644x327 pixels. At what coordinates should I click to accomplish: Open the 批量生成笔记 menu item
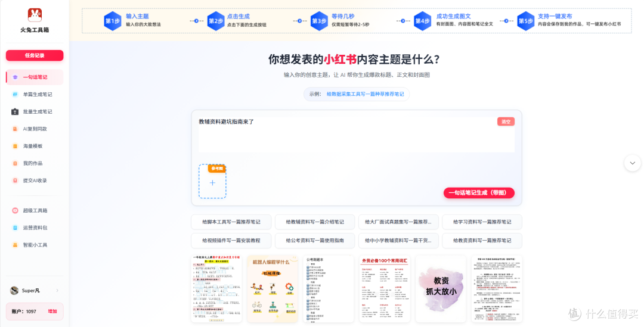[x=35, y=111]
